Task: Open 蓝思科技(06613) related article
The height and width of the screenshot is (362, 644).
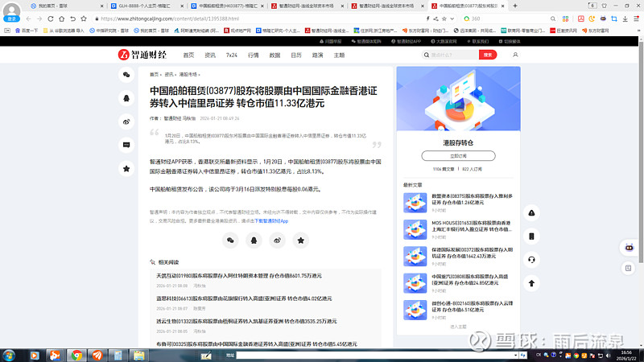Action: 244,298
